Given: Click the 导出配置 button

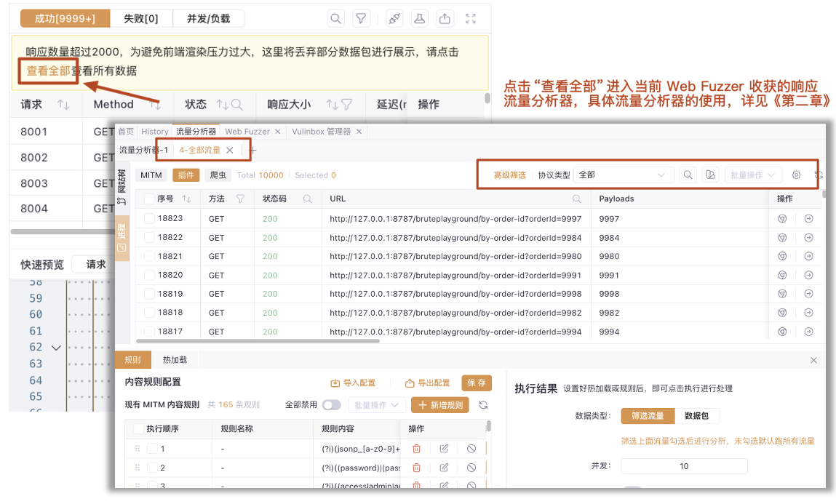Looking at the screenshot, I should [x=427, y=383].
